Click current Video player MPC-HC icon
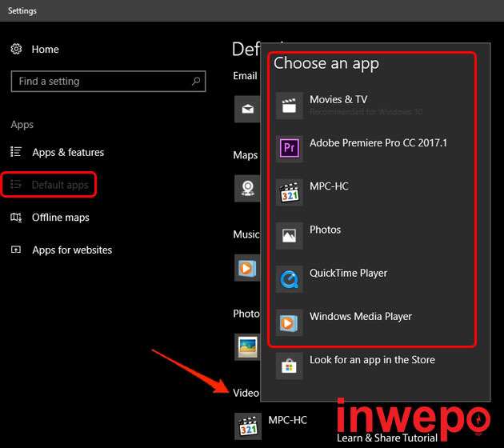The height and width of the screenshot is (448, 504). (x=248, y=426)
